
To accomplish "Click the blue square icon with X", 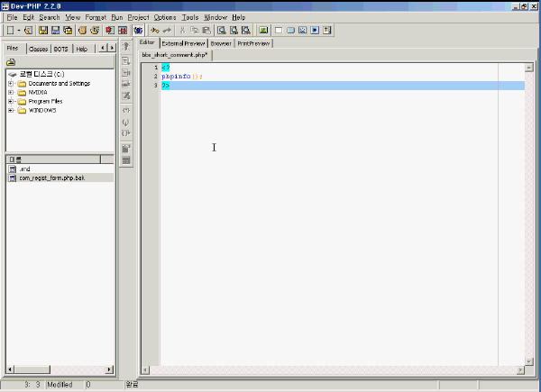I will (303, 31).
